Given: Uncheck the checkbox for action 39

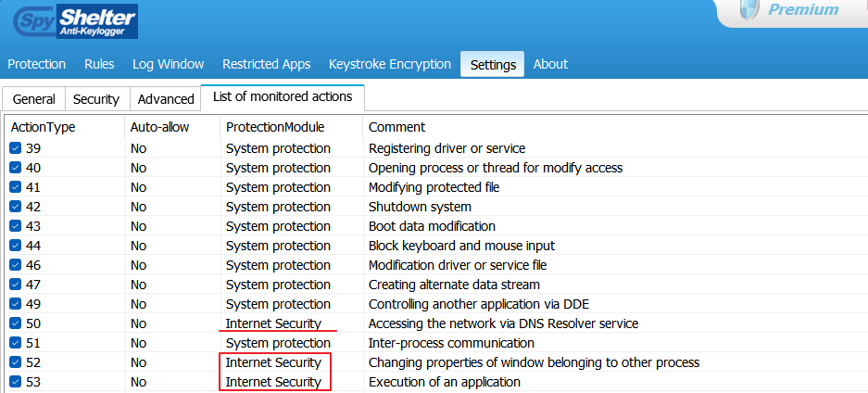Looking at the screenshot, I should tap(16, 148).
